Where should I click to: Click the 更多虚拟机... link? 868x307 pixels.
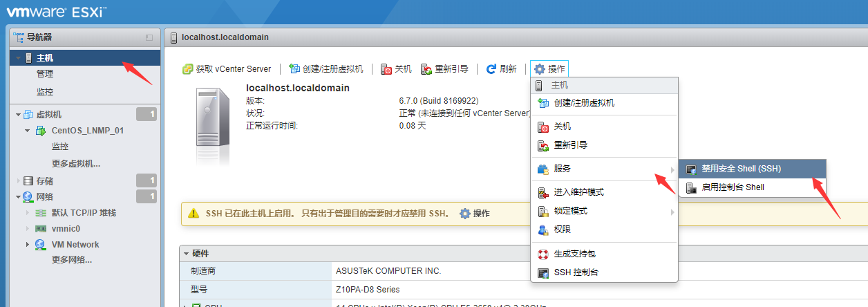[x=76, y=164]
